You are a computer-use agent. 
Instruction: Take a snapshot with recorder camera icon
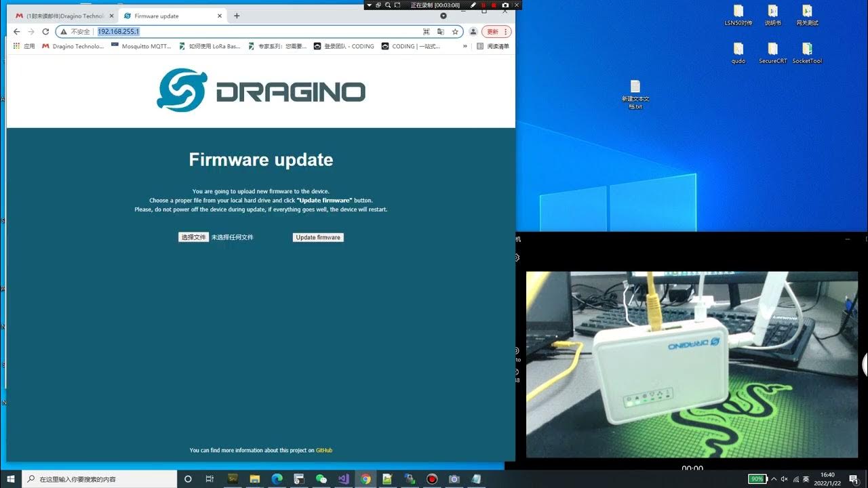(x=505, y=5)
